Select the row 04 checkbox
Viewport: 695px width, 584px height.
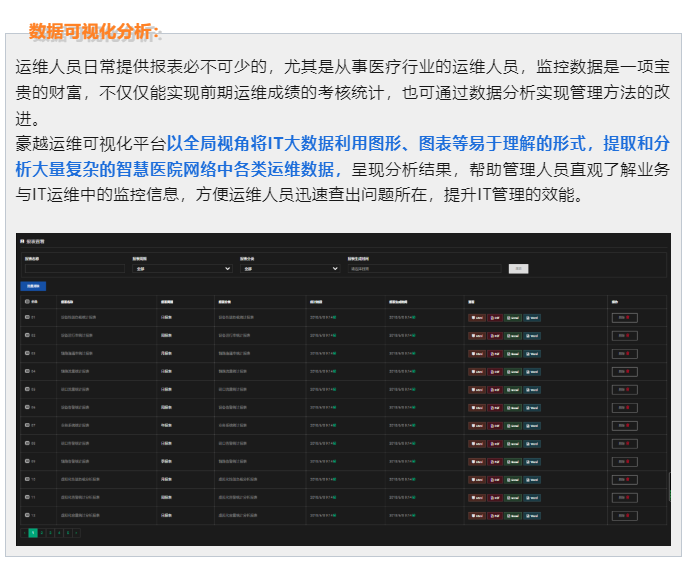point(27,371)
